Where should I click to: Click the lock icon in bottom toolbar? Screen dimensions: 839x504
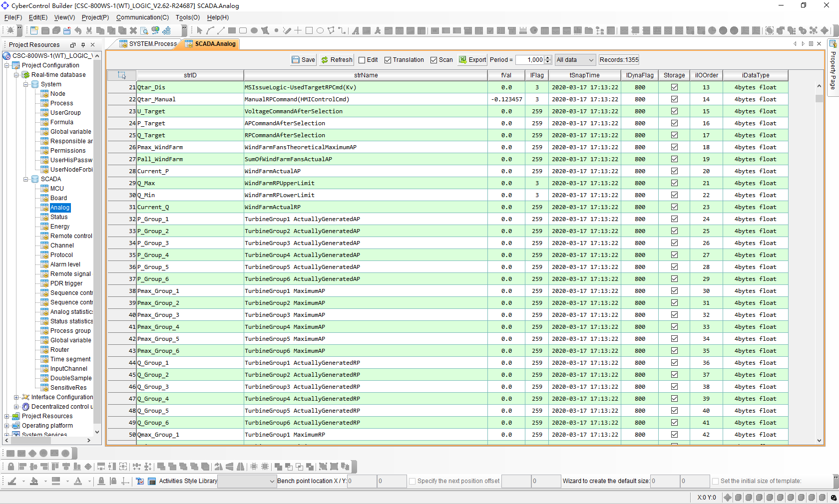(11, 467)
